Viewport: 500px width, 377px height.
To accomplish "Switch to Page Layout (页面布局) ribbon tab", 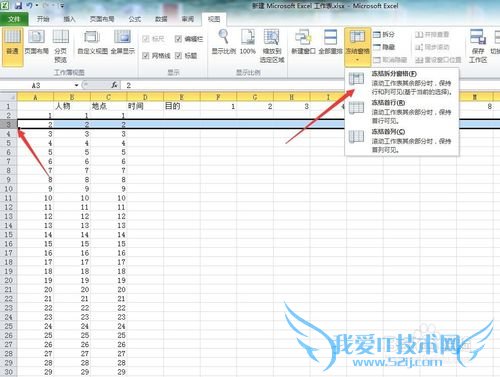I will click(102, 19).
